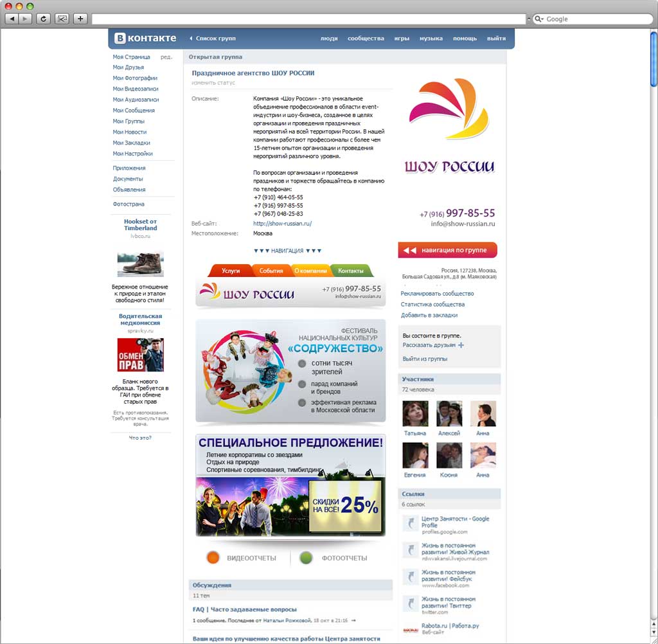The height and width of the screenshot is (644, 658).
Task: Open Документы in sidebar
Action: [x=128, y=179]
